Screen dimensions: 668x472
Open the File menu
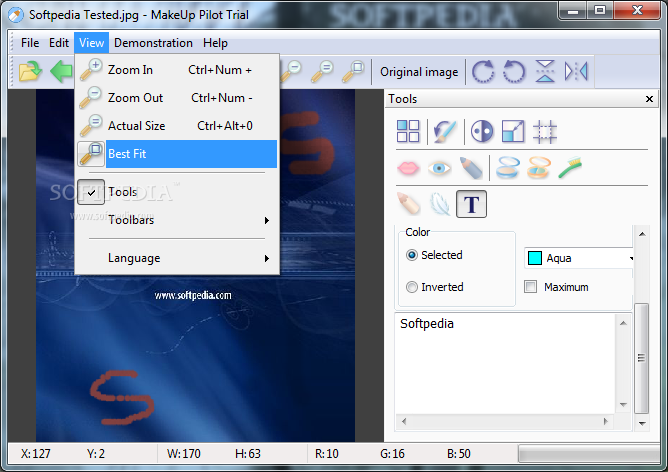[30, 43]
